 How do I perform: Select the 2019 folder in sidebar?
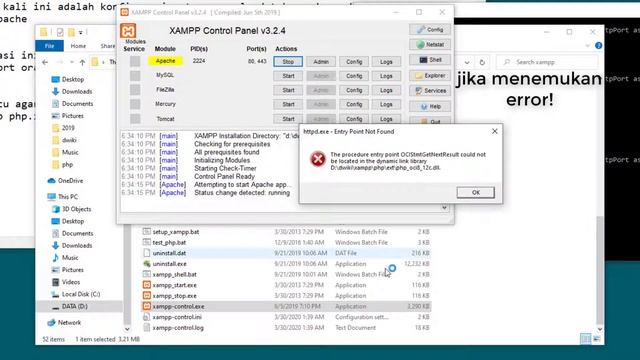64,128
